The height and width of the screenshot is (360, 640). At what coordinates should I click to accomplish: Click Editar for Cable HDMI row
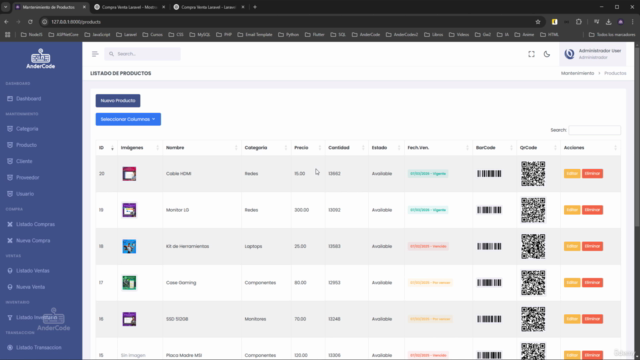(x=572, y=173)
